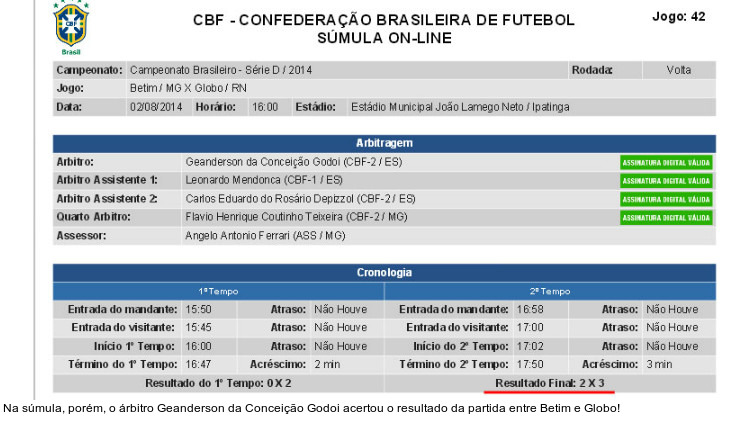This screenshot has height=424, width=730.
Task: Select the Arbitragem section header
Action: [384, 143]
